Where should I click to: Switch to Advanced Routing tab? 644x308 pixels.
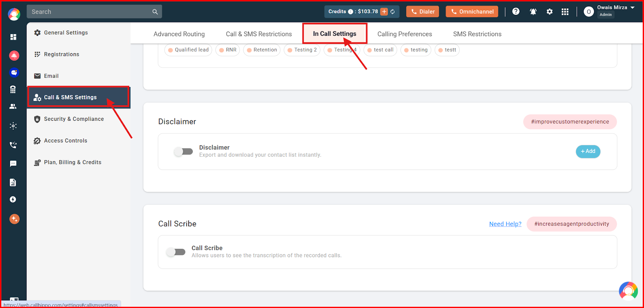(x=179, y=34)
